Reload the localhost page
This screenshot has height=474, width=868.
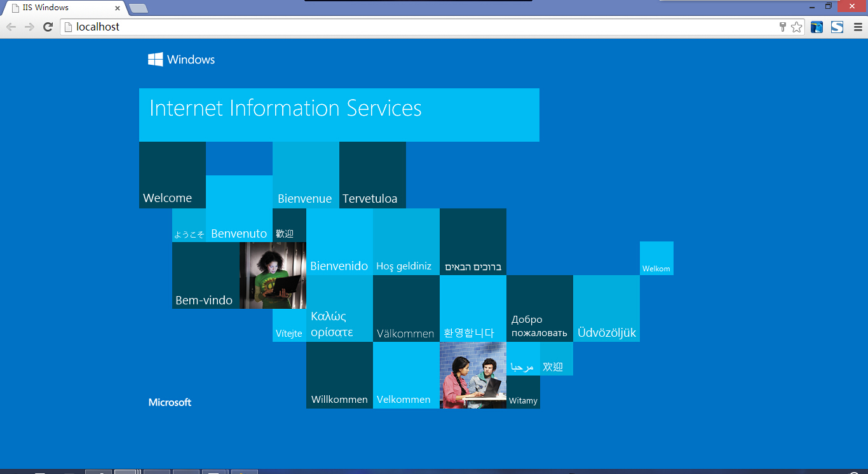[48, 27]
